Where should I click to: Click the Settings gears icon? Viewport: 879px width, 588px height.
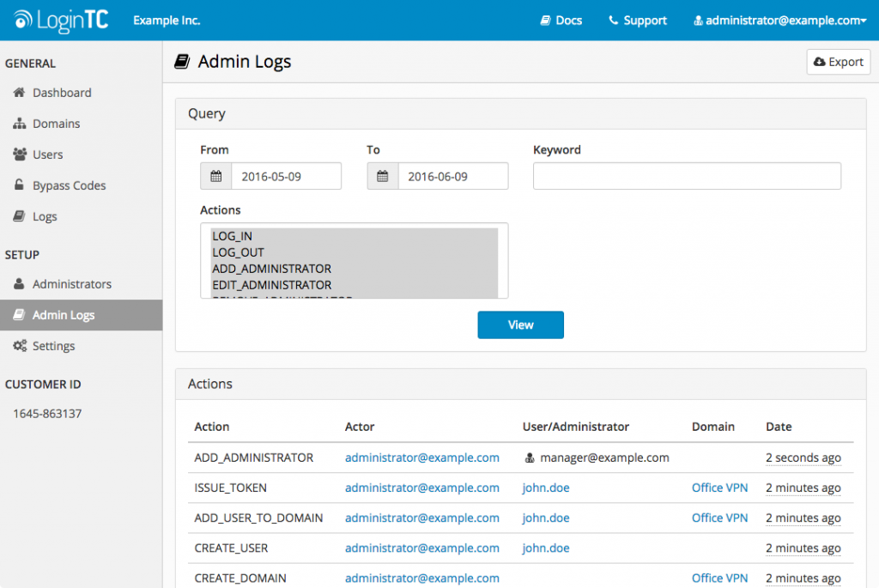pyautogui.click(x=19, y=346)
